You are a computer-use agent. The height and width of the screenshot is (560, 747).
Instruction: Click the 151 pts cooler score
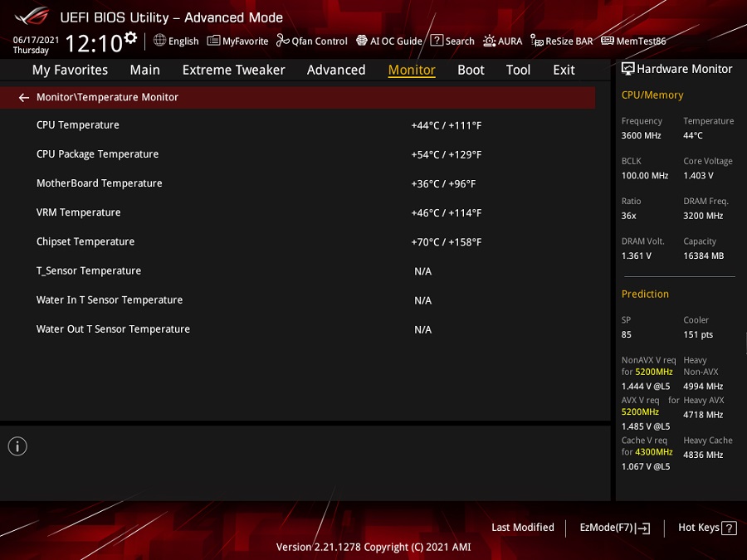(698, 335)
